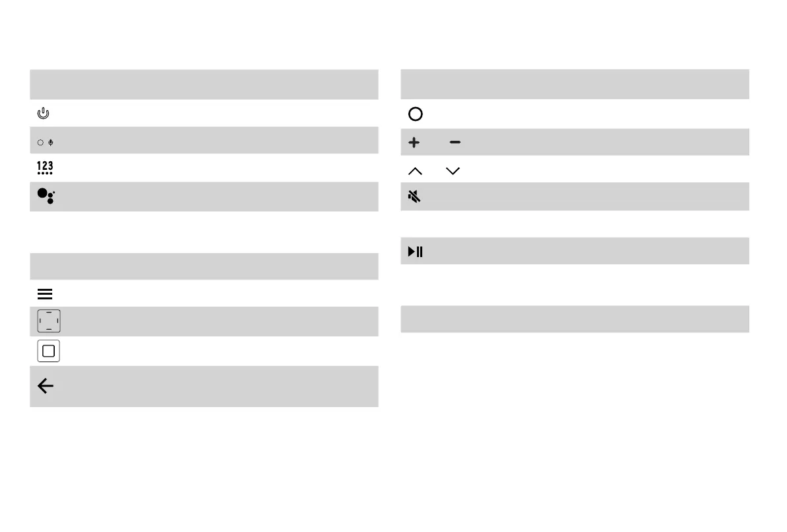
Task: Click the power button icon
Action: coord(44,114)
